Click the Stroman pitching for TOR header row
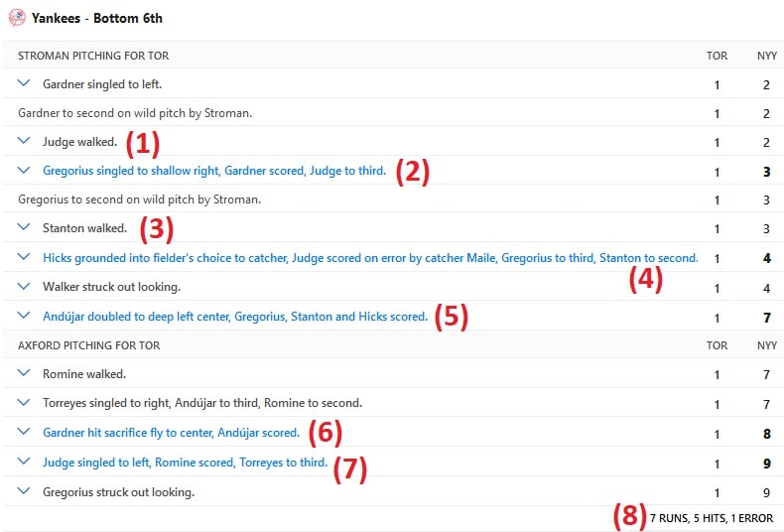This screenshot has height=532, width=784. pyautogui.click(x=392, y=56)
